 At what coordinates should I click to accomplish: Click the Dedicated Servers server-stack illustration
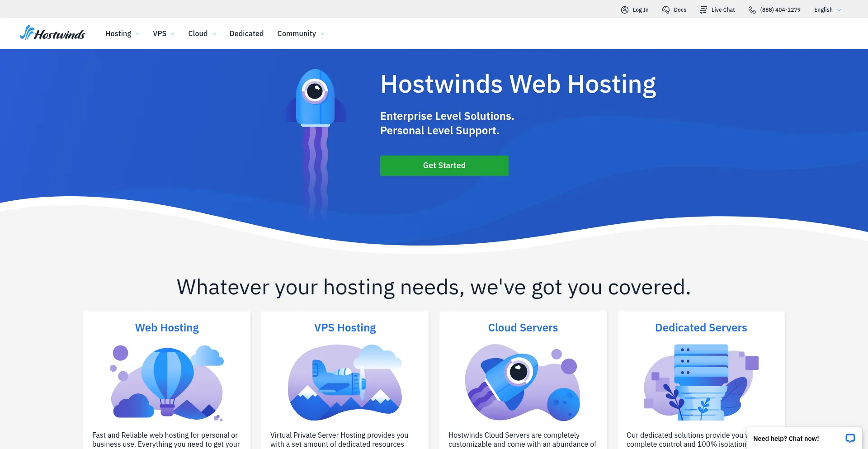coord(701,383)
